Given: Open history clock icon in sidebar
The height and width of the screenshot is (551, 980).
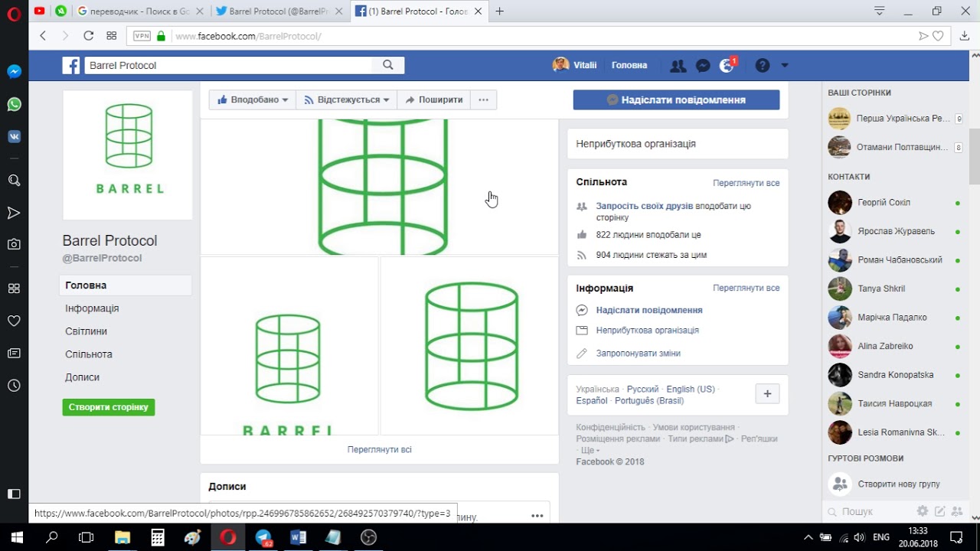Looking at the screenshot, I should click(x=14, y=386).
